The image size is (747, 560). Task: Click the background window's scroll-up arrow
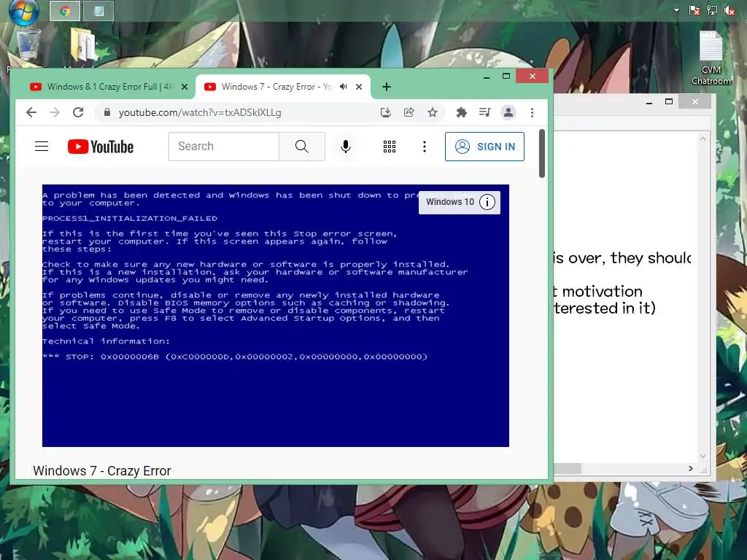click(703, 139)
